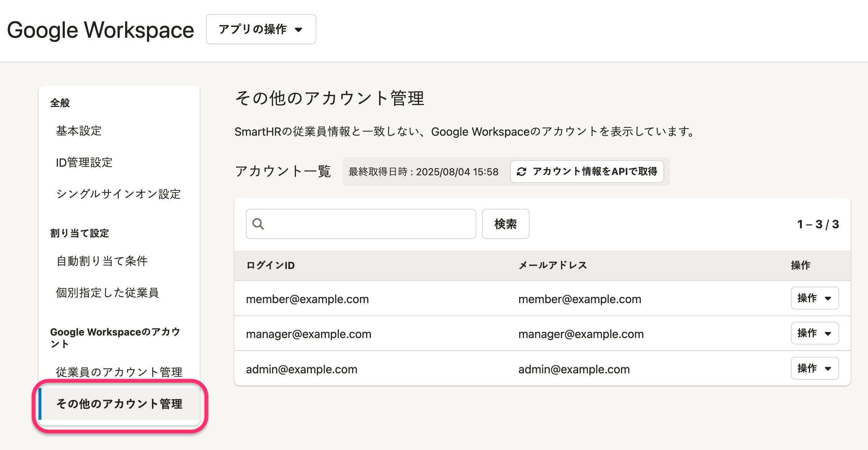Click the 1 – 3 / 3 pagination count
The height and width of the screenshot is (450, 868).
pos(818,224)
